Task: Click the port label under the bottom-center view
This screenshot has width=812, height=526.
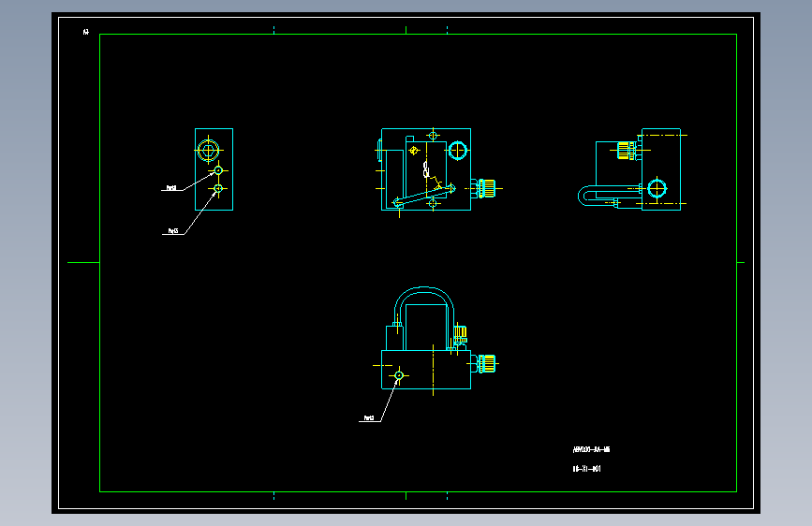Action: pos(369,417)
